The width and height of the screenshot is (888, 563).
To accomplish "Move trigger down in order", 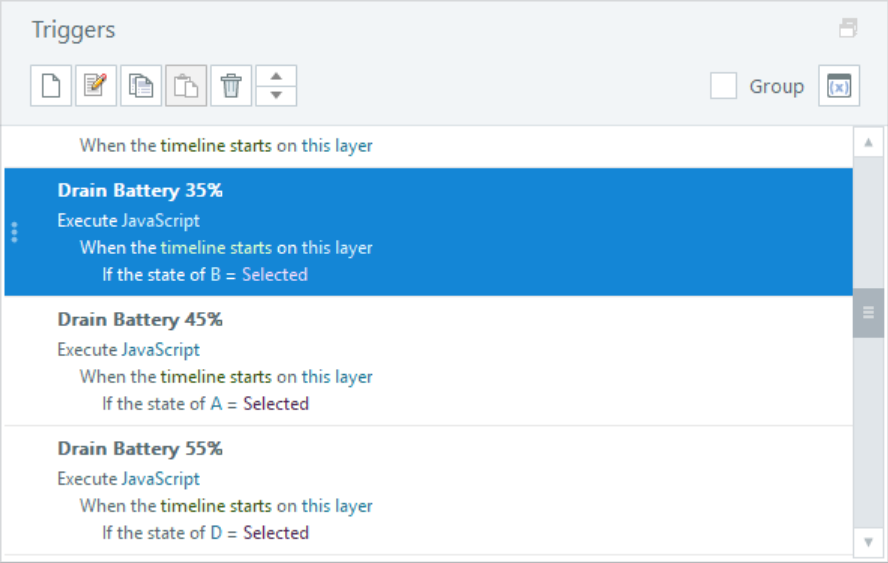I will click(276, 96).
